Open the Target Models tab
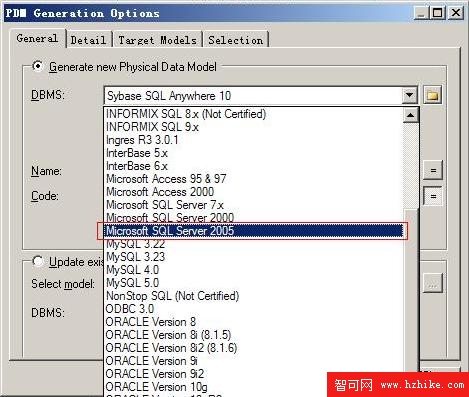 tap(157, 40)
